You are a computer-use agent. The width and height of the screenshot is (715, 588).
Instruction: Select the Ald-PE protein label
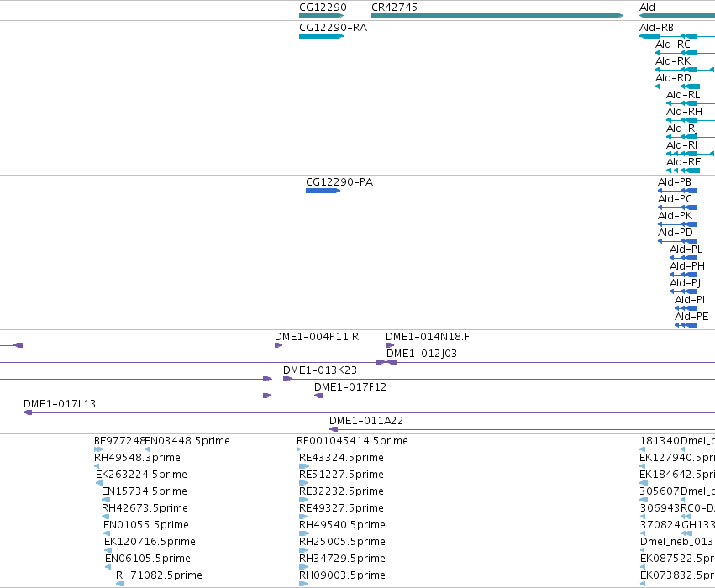[691, 317]
